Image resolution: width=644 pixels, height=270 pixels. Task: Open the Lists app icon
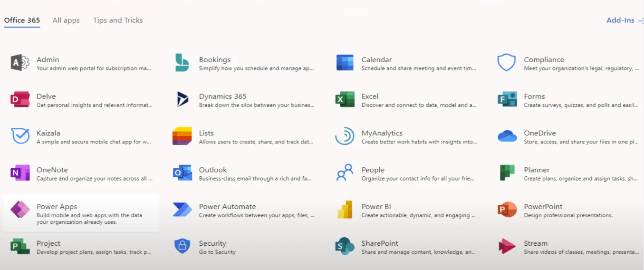[182, 136]
